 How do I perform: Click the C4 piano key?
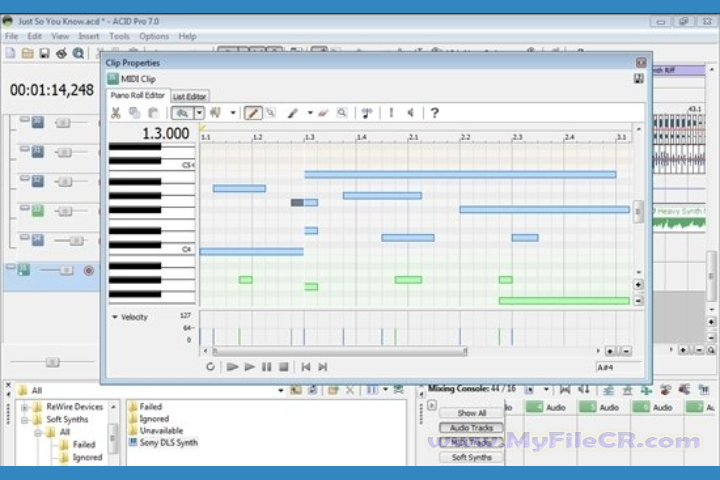[x=152, y=251]
